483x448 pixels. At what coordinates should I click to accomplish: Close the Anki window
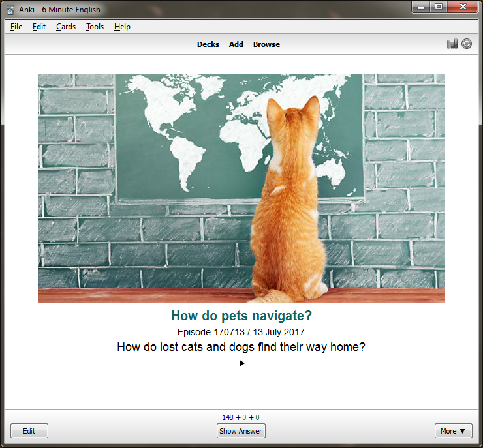(463, 7)
